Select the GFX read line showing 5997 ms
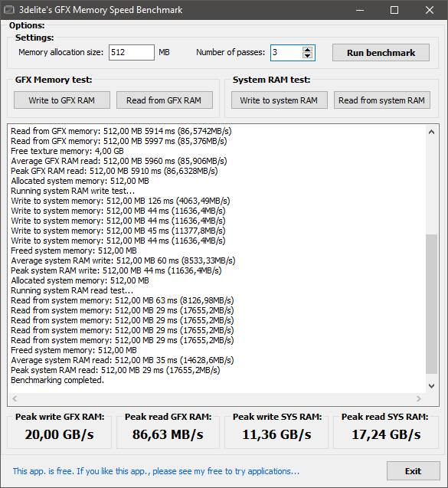The width and height of the screenshot is (448, 488). (119, 141)
